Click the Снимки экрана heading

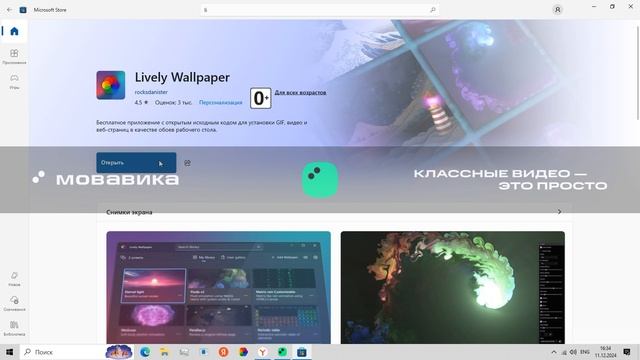pyautogui.click(x=129, y=212)
